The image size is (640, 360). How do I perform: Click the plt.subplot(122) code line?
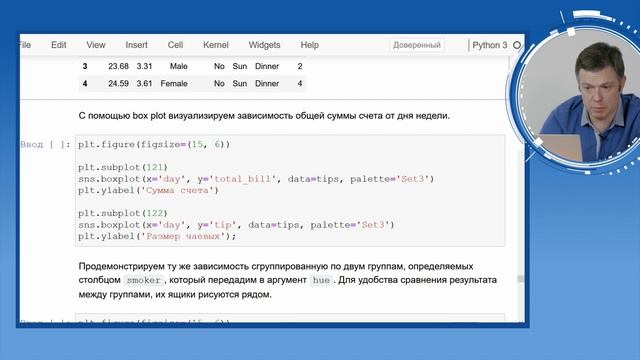point(123,213)
